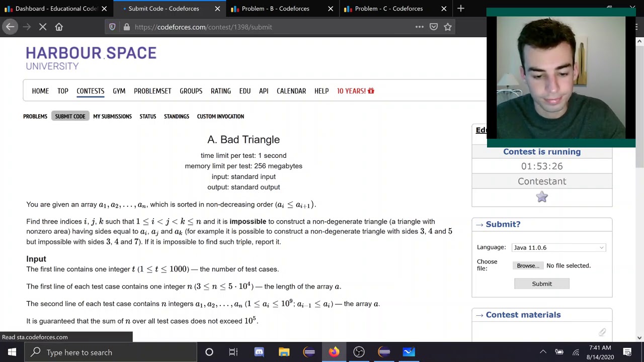Open the CALENDAR page

point(291,91)
